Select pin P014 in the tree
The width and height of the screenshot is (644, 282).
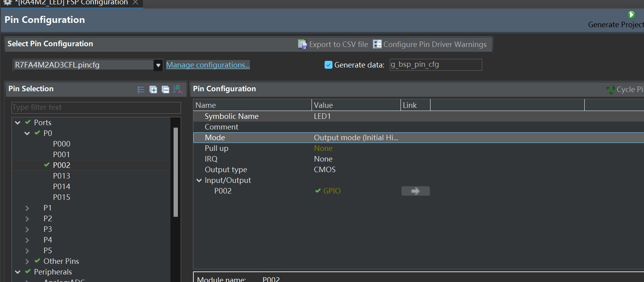(62, 187)
